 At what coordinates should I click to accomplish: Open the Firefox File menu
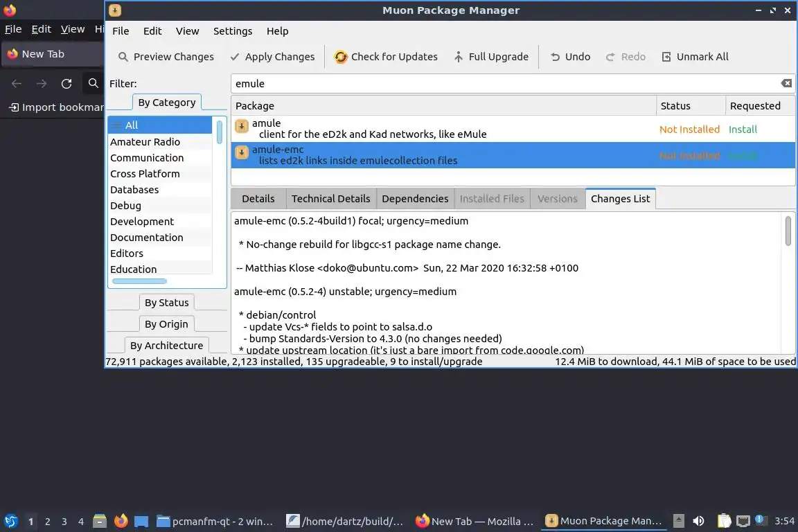[13, 29]
